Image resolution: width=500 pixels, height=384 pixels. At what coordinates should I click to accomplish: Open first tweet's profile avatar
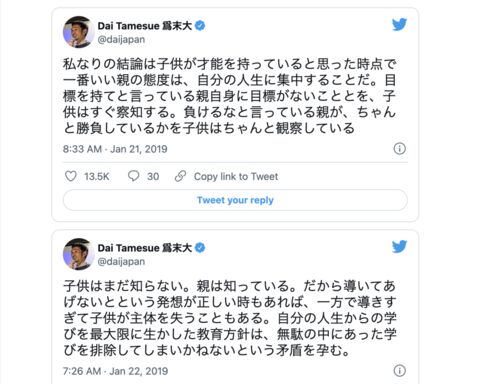coord(79,32)
